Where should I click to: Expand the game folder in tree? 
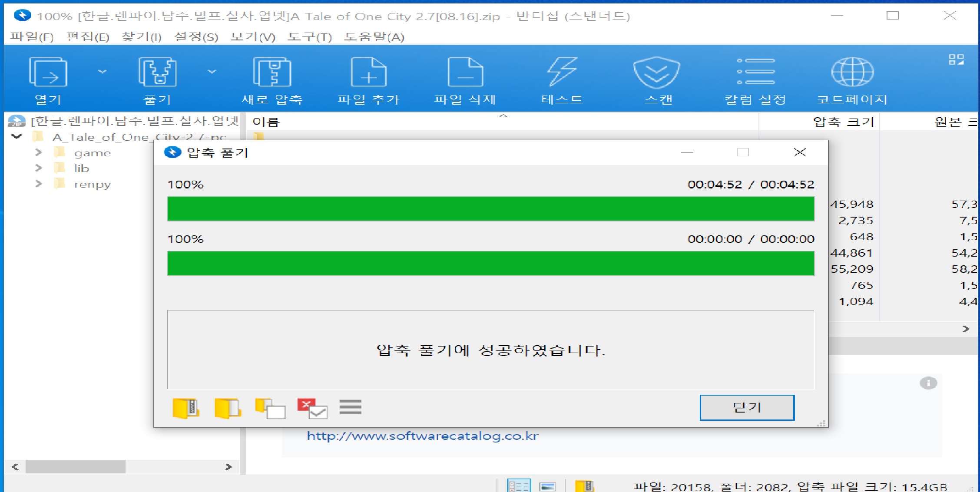[x=39, y=152]
